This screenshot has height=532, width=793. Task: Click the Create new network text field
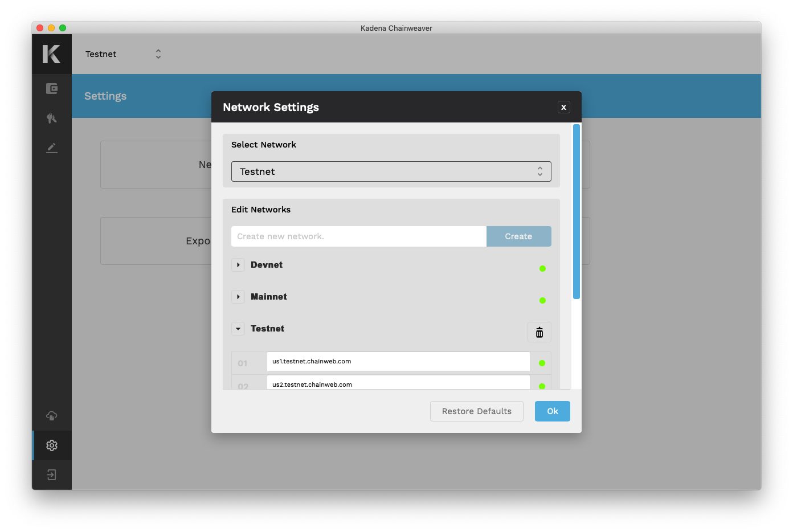(358, 236)
